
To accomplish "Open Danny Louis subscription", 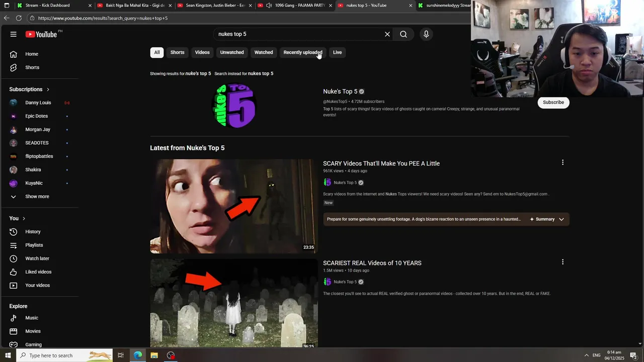I will point(39,103).
